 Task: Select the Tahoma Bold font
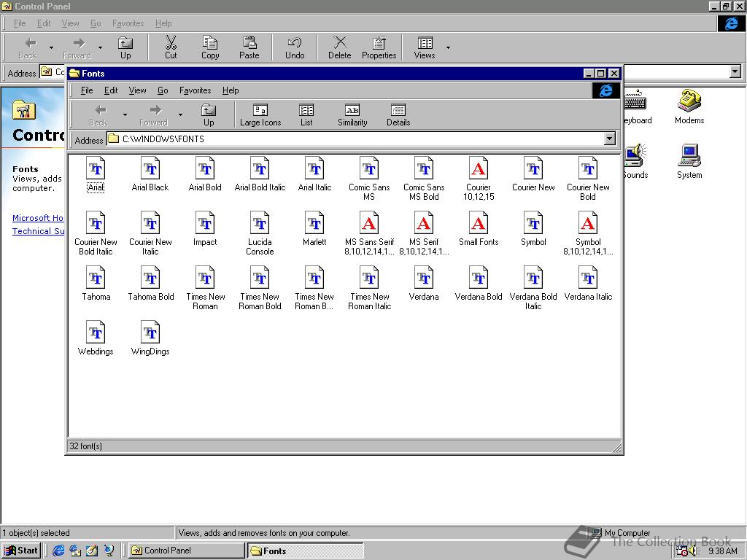point(150,284)
